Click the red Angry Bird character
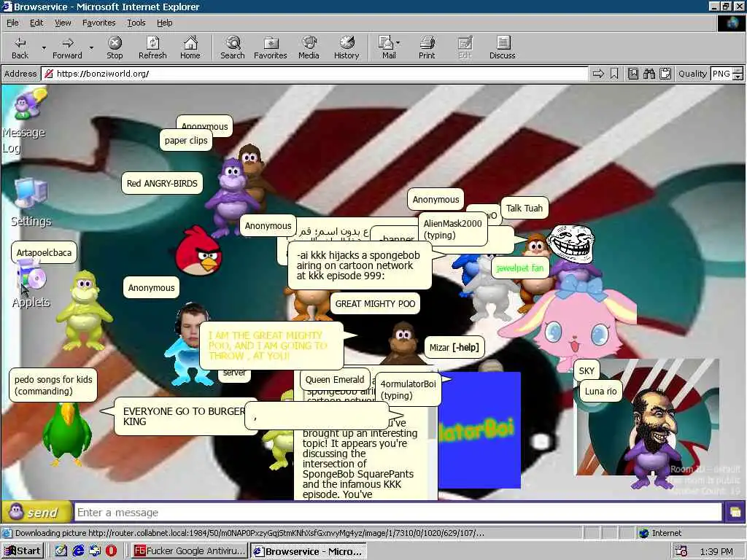Screen dimensions: 747x560 [x=198, y=251]
